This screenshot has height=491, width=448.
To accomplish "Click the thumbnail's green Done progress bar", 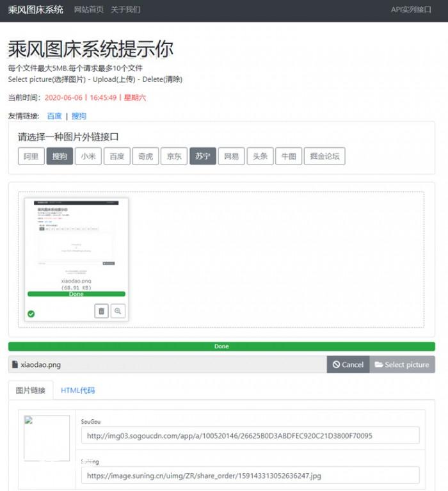I will (x=76, y=294).
